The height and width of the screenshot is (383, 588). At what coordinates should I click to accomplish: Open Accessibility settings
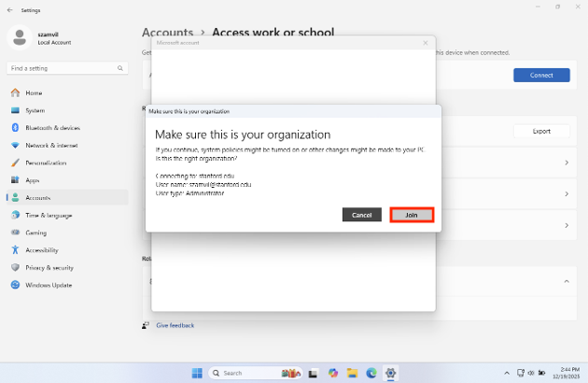point(67,250)
